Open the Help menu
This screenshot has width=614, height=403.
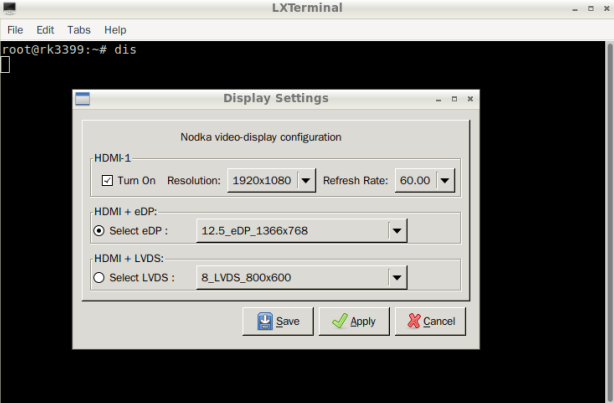[x=115, y=30]
